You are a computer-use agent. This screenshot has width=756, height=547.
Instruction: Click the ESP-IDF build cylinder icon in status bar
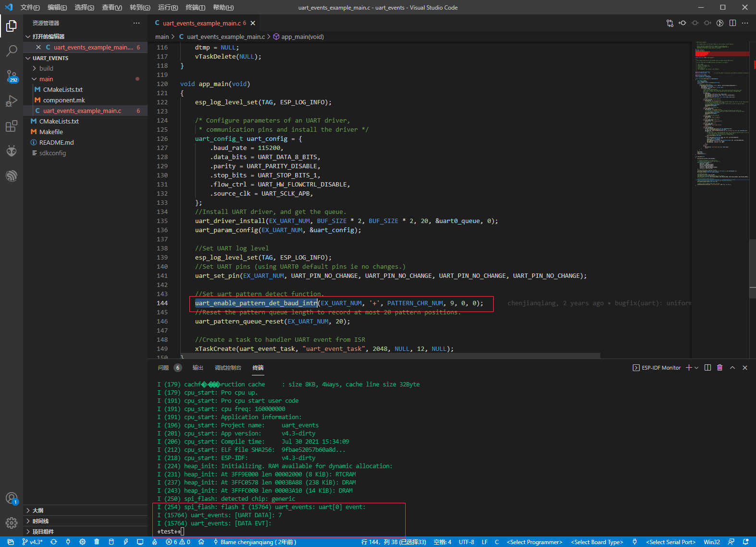pos(112,542)
